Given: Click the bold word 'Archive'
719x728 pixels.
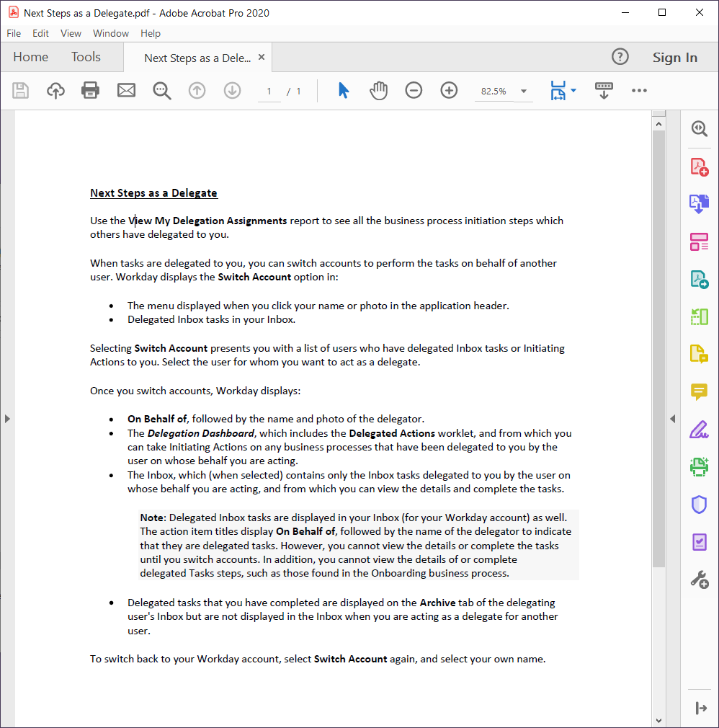Looking at the screenshot, I should [x=438, y=603].
